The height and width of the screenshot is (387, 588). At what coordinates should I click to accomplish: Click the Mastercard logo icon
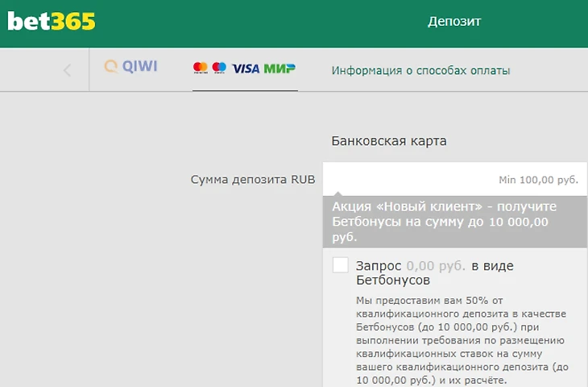coord(201,69)
